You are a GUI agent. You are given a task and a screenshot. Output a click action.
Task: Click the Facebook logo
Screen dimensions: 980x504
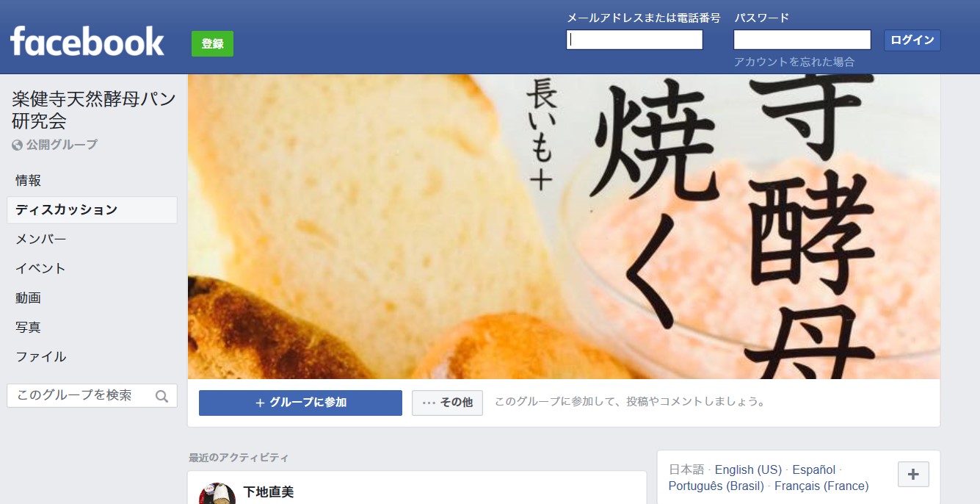[x=87, y=41]
